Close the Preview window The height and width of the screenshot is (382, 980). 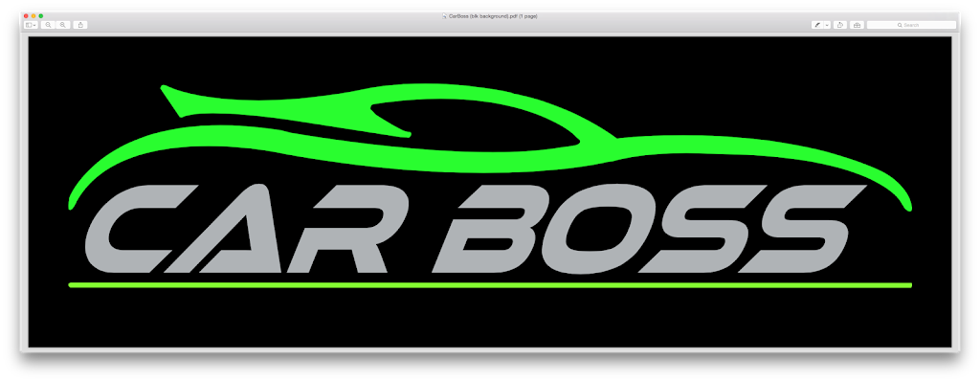tap(26, 15)
